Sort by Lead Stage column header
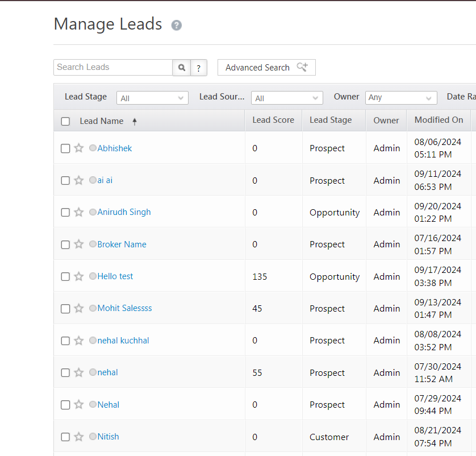 click(x=331, y=120)
